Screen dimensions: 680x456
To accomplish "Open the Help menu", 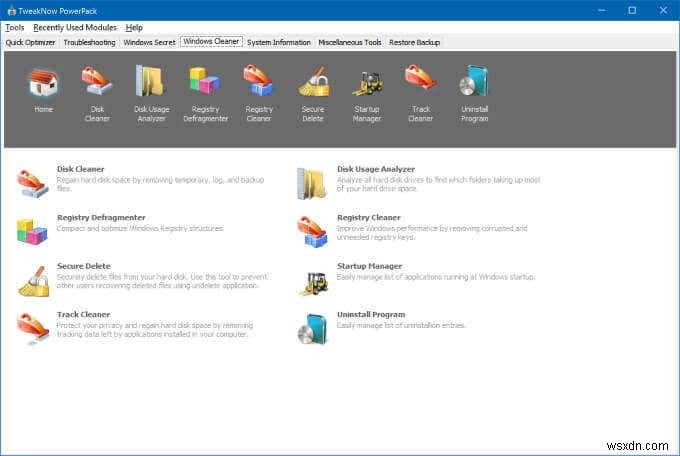I will [x=134, y=27].
